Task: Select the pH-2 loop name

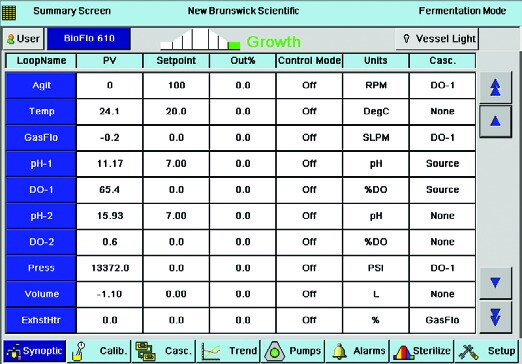Action: [41, 216]
